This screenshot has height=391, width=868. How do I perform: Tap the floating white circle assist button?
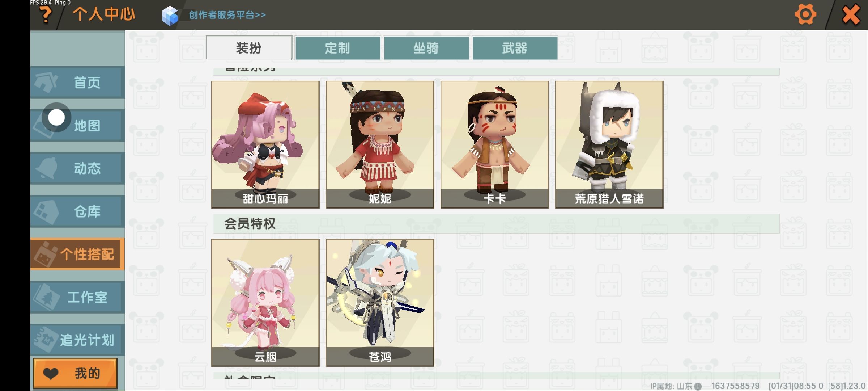coord(56,117)
